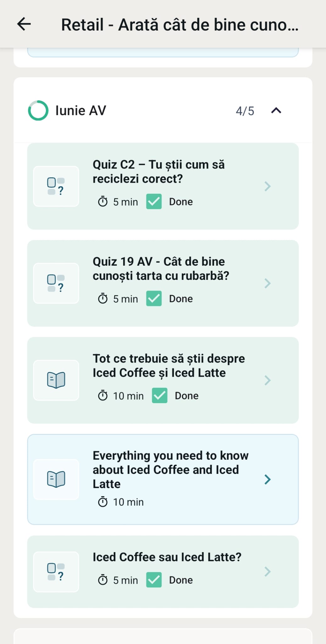The height and width of the screenshot is (644, 326).
Task: Tap the book icon for English Iced Coffee lesson
Action: click(x=56, y=479)
